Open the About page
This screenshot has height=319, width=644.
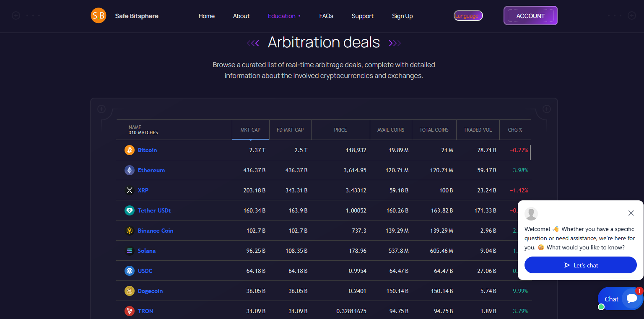click(x=241, y=16)
